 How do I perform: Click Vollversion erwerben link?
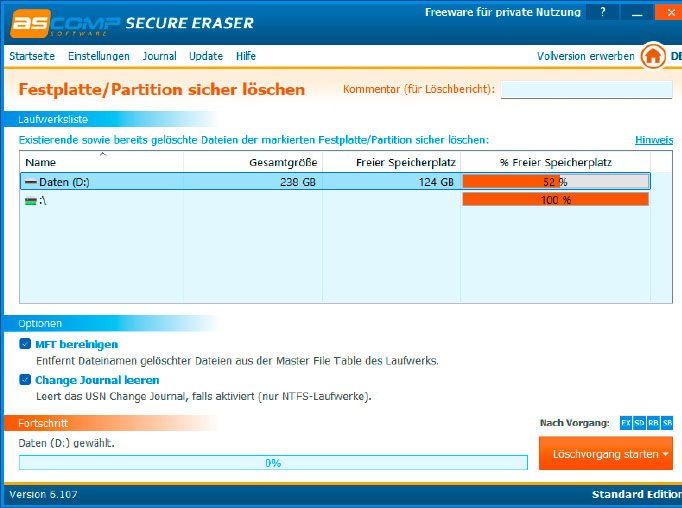coord(585,56)
